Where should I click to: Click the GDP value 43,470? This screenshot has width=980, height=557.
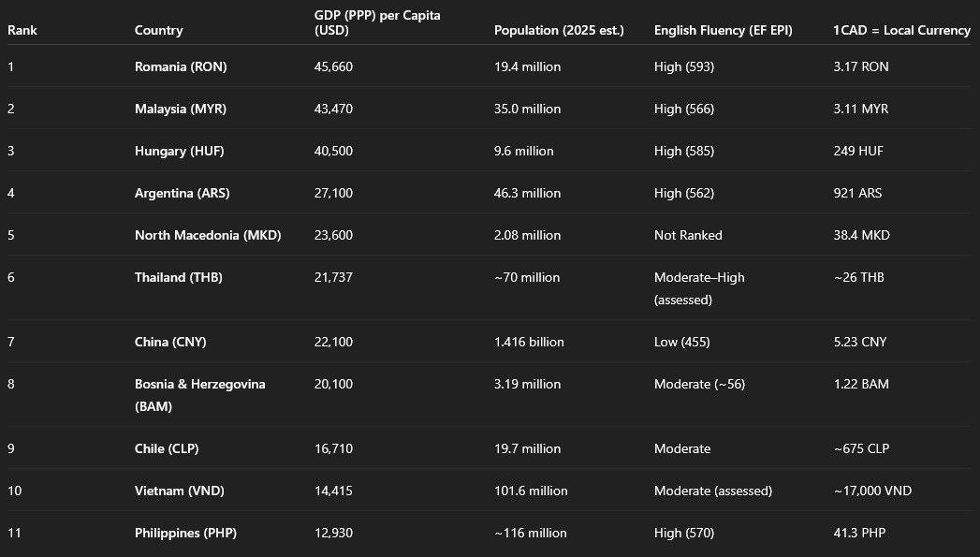[x=333, y=109]
